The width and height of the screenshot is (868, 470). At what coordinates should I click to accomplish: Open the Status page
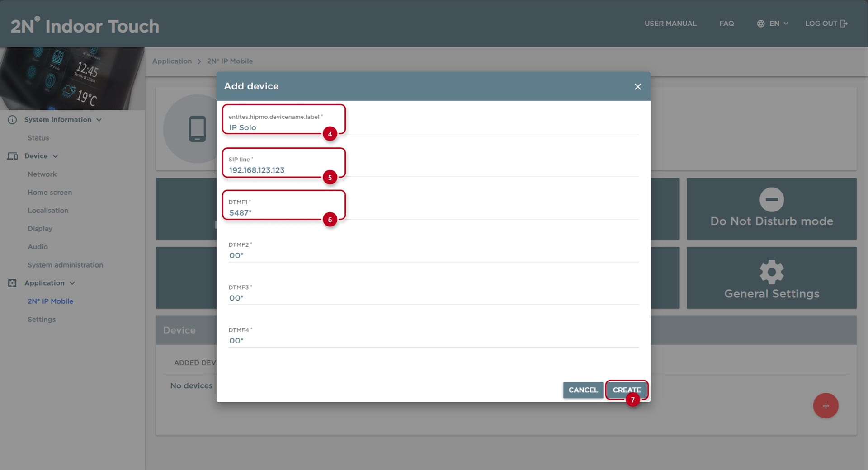(38, 138)
